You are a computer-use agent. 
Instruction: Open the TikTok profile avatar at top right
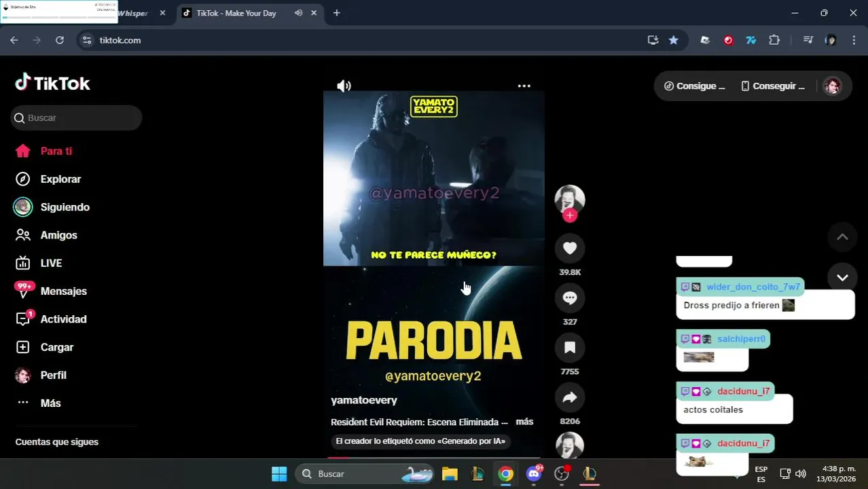pos(832,86)
